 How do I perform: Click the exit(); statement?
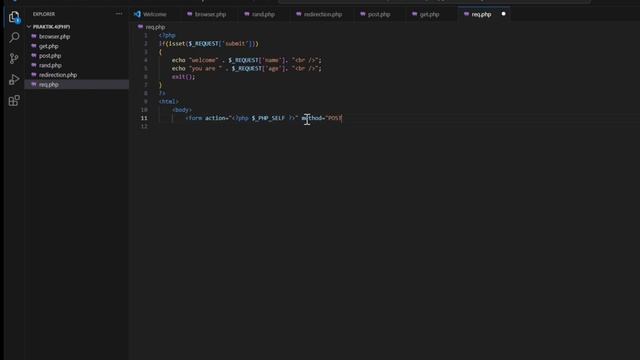183,77
